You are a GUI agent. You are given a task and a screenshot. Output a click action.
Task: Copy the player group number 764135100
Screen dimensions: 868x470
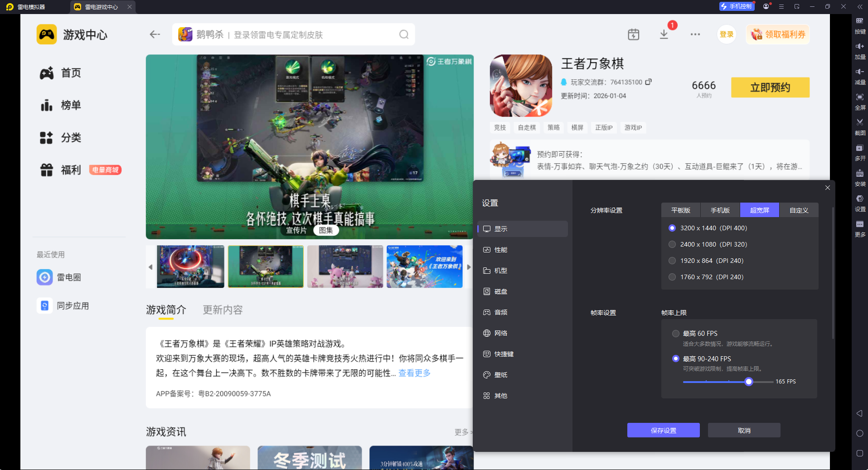click(648, 82)
